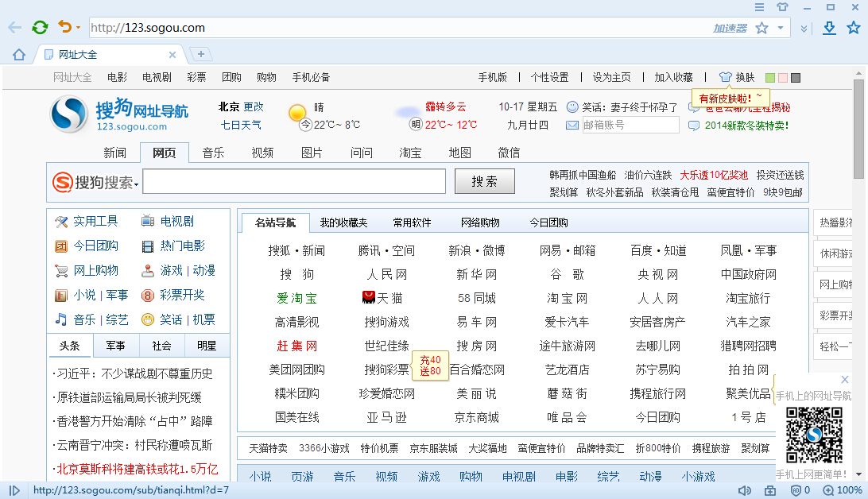
Task: Click the 电视剧 TV icon in the sidebar
Action: point(148,221)
